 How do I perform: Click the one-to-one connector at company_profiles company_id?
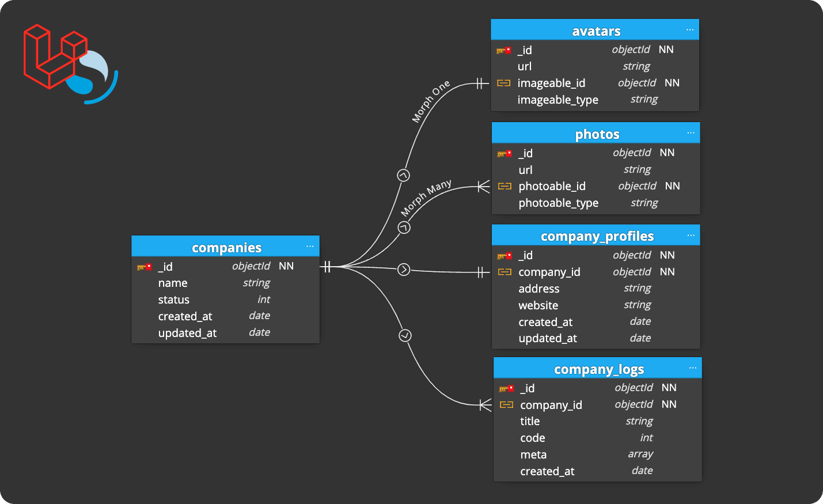pos(481,272)
